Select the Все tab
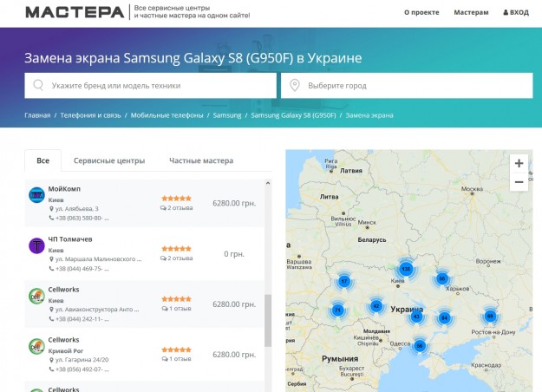The image size is (542, 392). pyautogui.click(x=43, y=160)
